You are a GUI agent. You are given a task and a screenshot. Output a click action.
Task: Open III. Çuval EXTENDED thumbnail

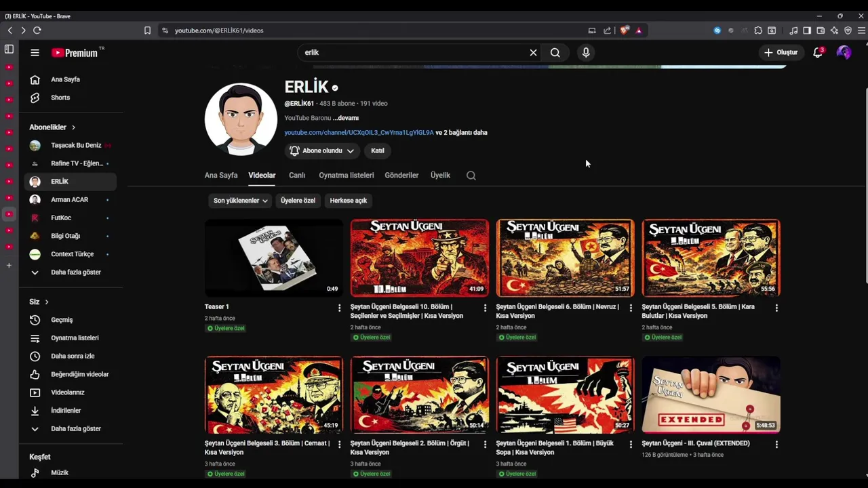(x=711, y=394)
